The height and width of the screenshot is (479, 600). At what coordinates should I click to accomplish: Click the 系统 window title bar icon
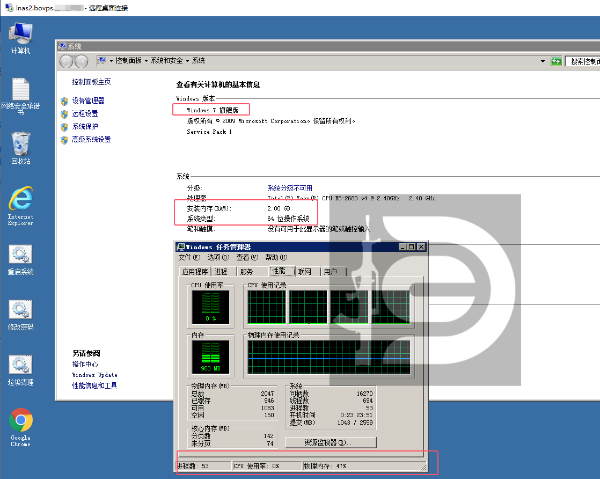tap(62, 46)
